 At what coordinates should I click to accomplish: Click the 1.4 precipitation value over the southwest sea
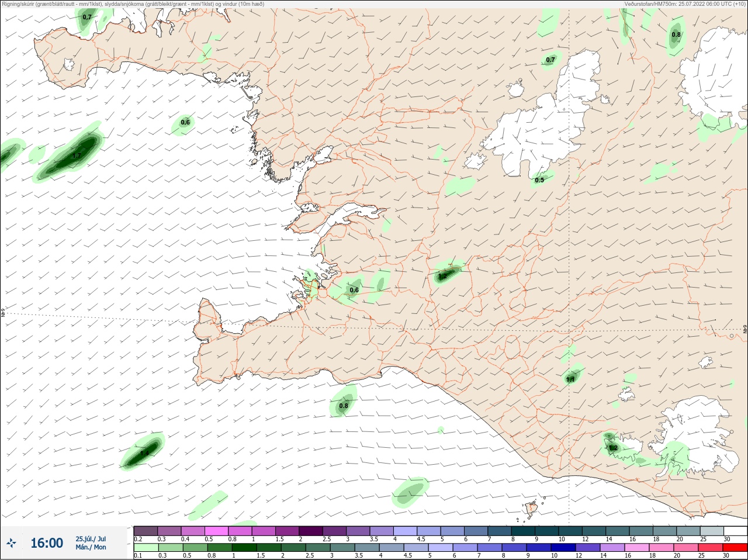pos(144,452)
